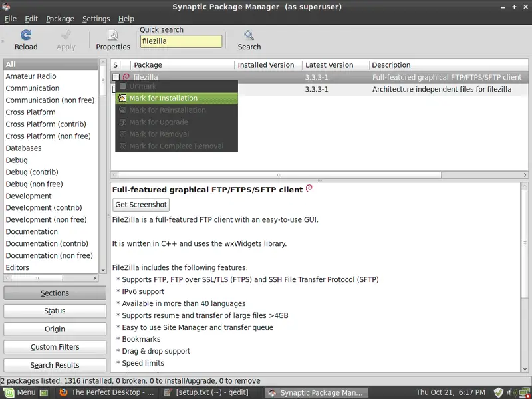Click the Debian swirl icon beside filezilla

tap(126, 78)
